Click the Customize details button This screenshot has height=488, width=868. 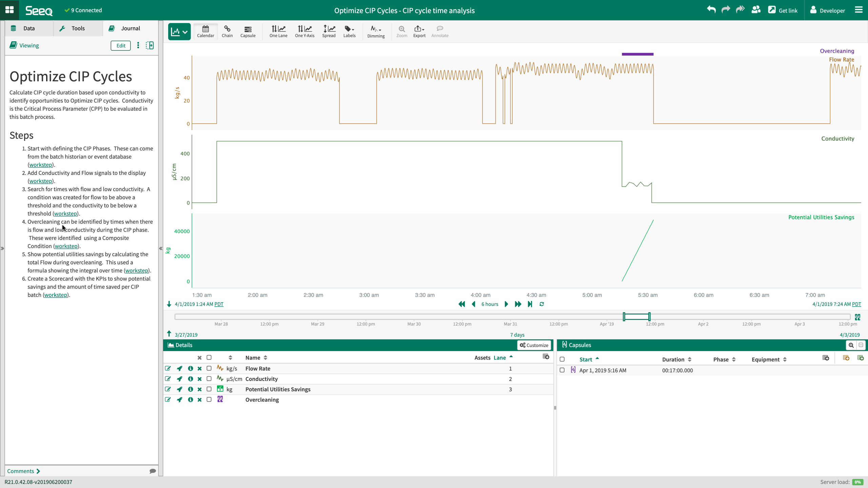pos(534,345)
